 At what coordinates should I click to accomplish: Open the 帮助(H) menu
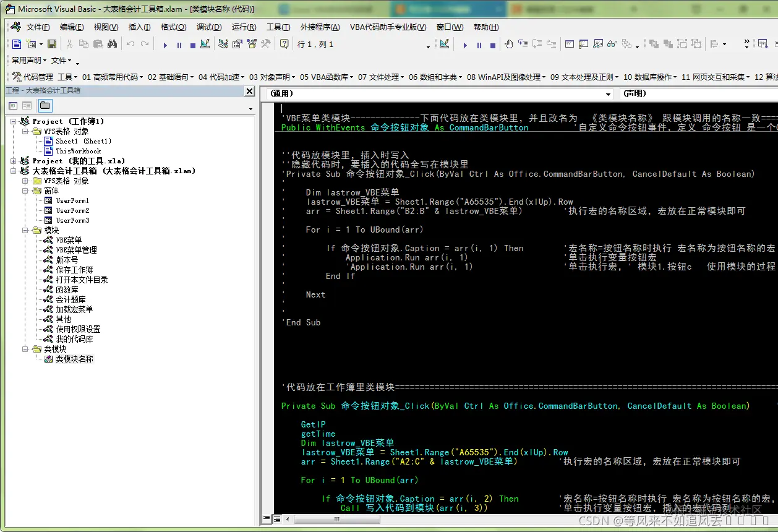coord(485,27)
